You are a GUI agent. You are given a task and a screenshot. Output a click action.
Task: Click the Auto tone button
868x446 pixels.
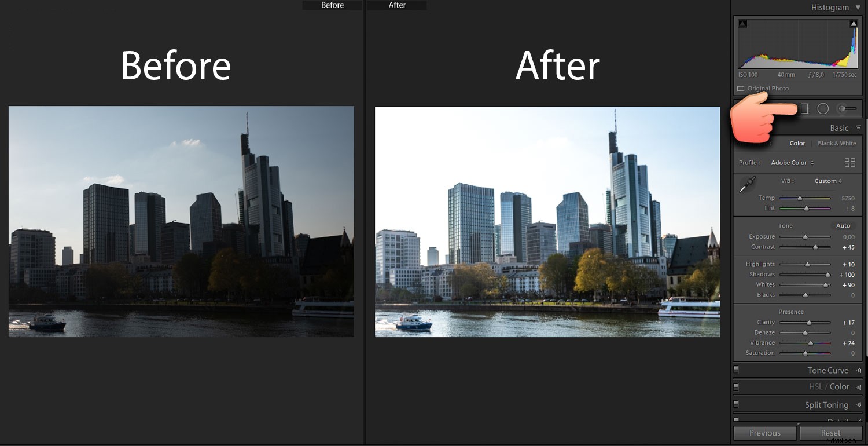(843, 225)
